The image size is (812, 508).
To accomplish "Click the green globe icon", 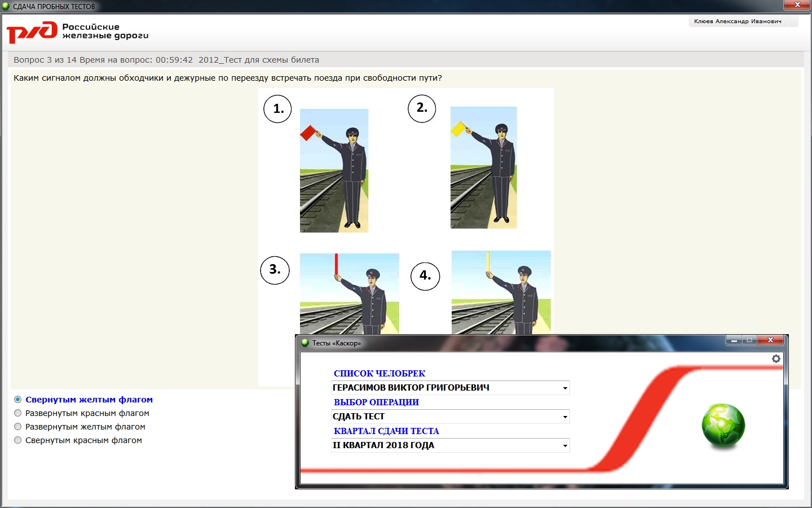I will (723, 426).
